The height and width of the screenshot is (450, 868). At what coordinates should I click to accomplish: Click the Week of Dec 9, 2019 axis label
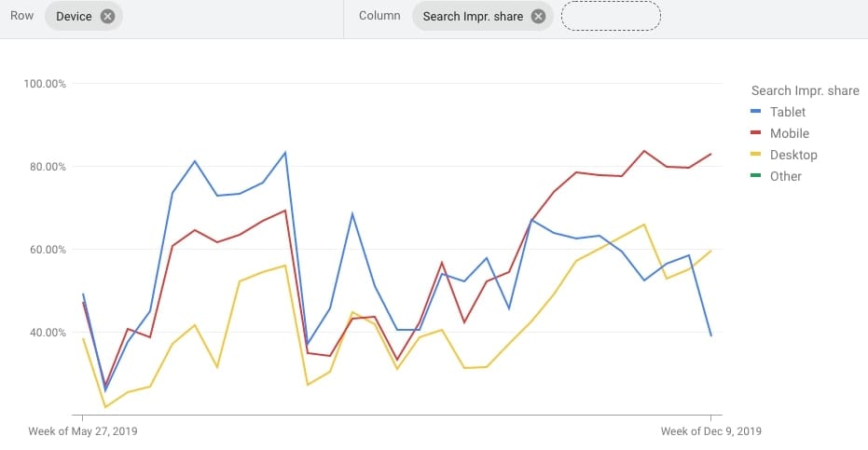pyautogui.click(x=710, y=431)
